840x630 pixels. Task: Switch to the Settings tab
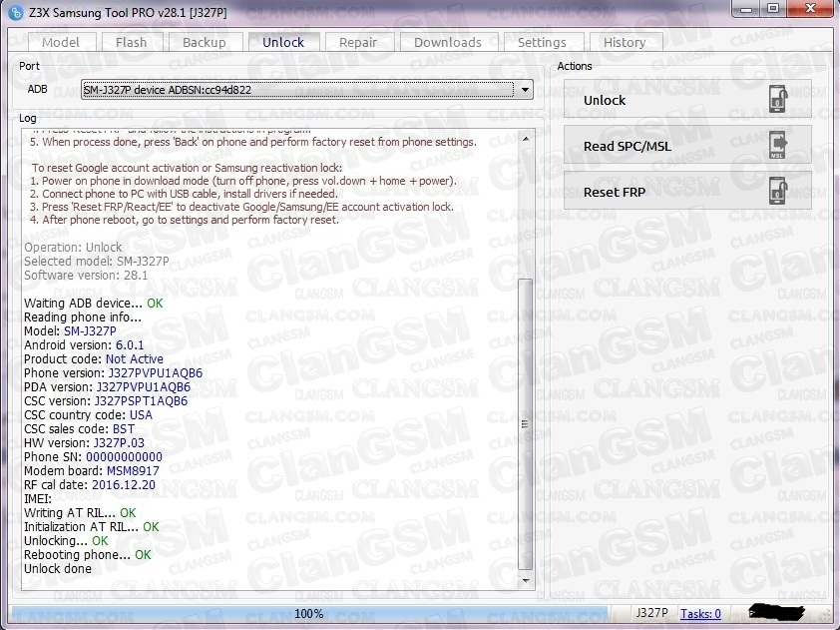click(x=542, y=42)
